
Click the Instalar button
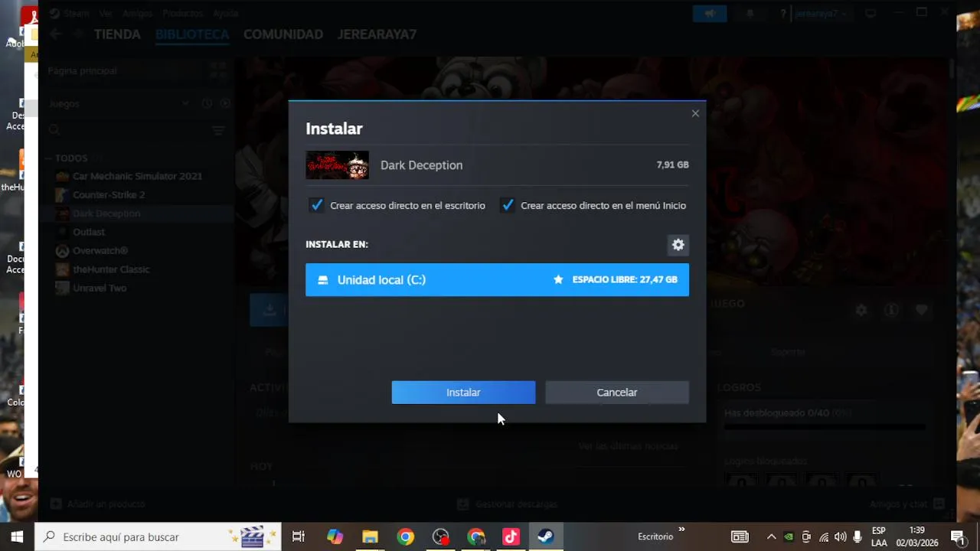[463, 393]
